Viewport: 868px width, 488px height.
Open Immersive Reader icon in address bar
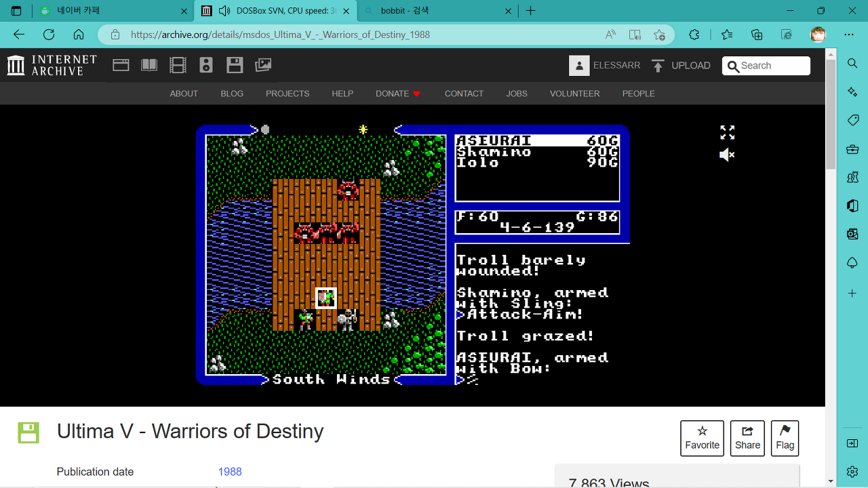(x=635, y=35)
